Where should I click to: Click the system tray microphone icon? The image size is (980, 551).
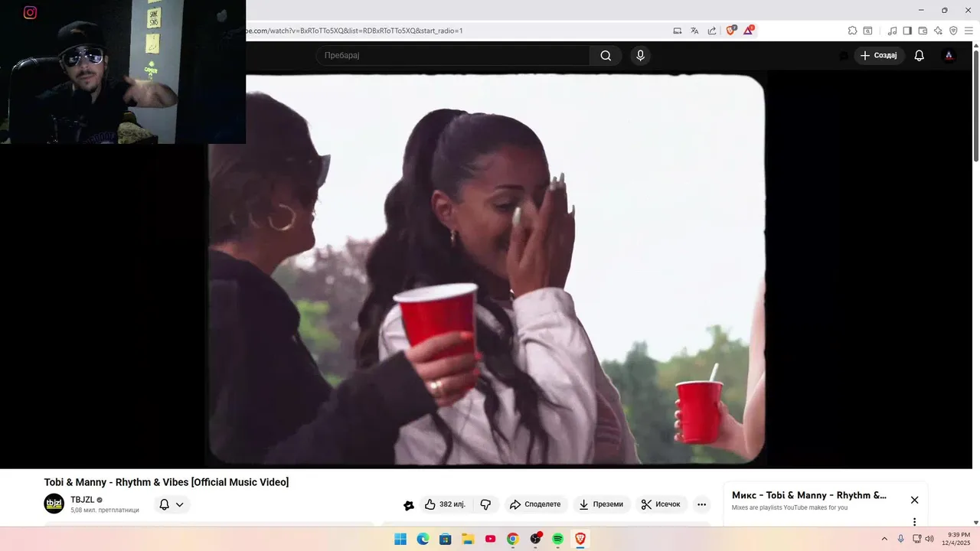[901, 539]
